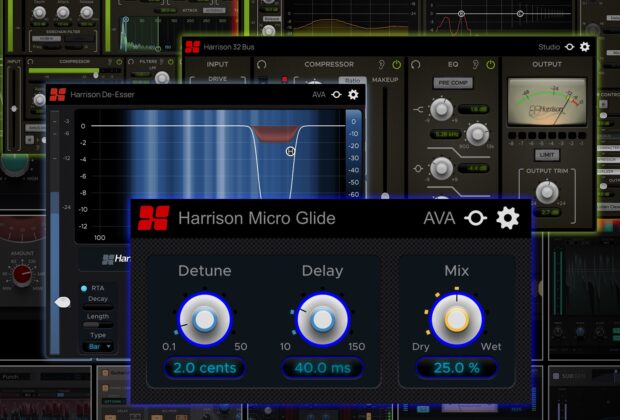Click the red Amount knob in background plugin
The height and width of the screenshot is (420, 620).
(23, 275)
